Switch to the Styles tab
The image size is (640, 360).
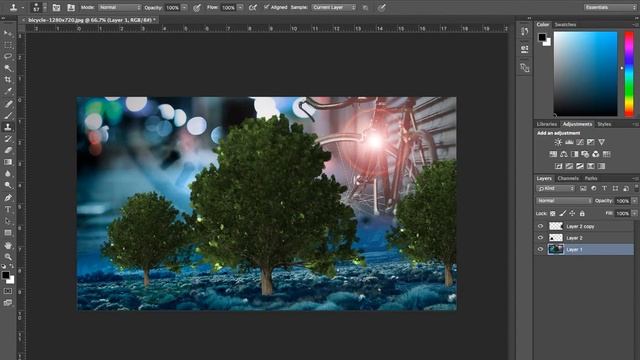(604, 124)
